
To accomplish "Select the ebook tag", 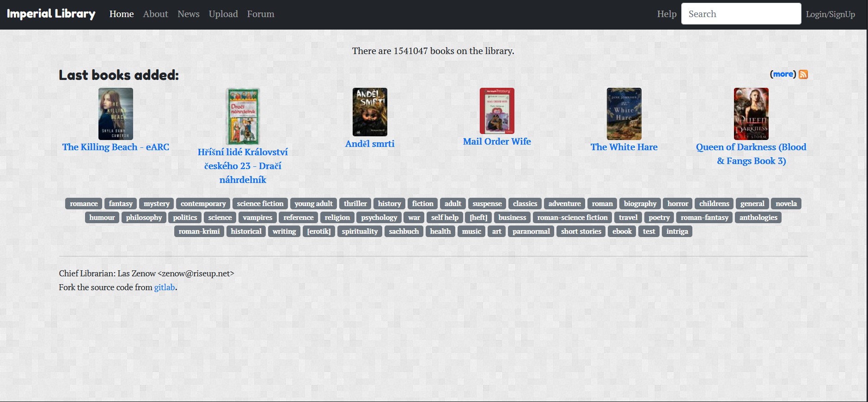I will pyautogui.click(x=622, y=231).
